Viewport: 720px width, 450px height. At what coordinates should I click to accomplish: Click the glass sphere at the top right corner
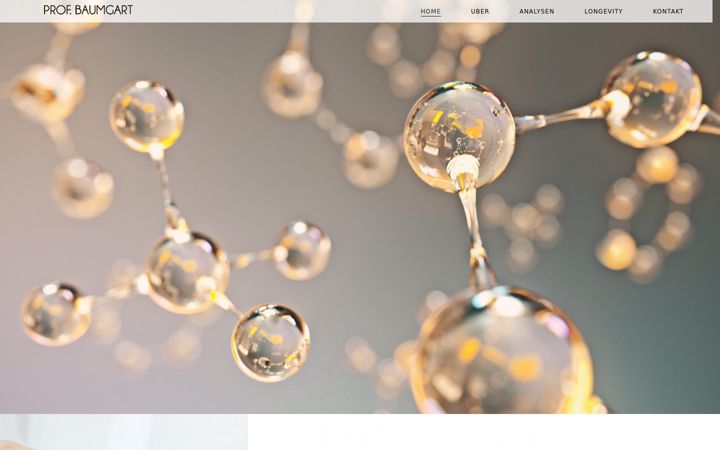pyautogui.click(x=652, y=99)
